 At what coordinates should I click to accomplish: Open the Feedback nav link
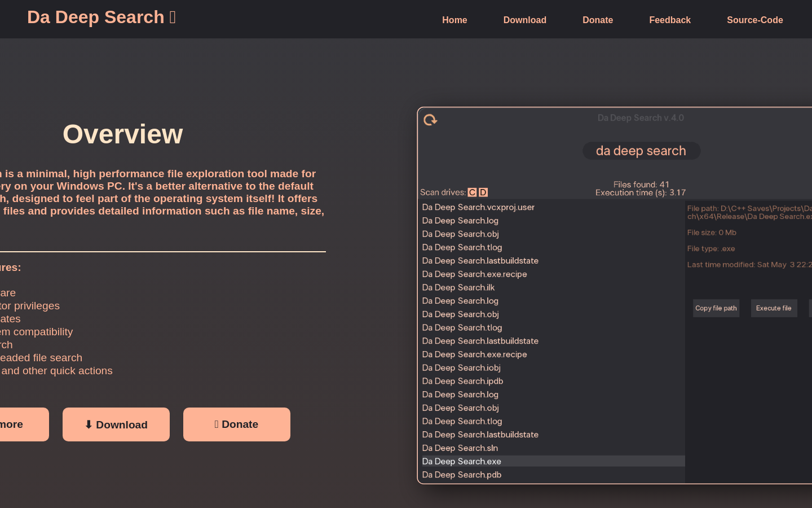(669, 20)
